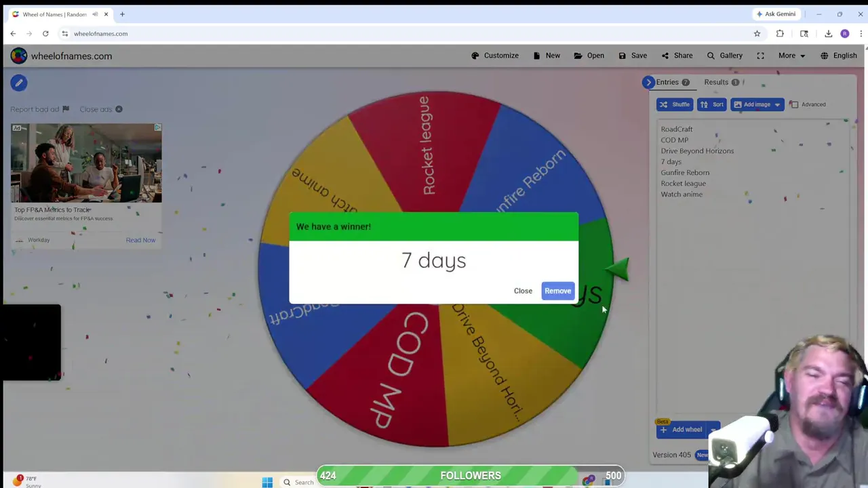Close ads with the X icon

[119, 109]
